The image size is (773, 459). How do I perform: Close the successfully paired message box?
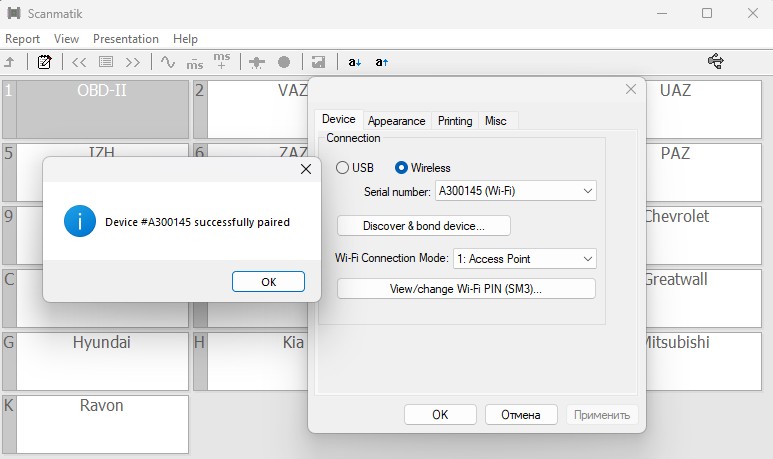306,170
